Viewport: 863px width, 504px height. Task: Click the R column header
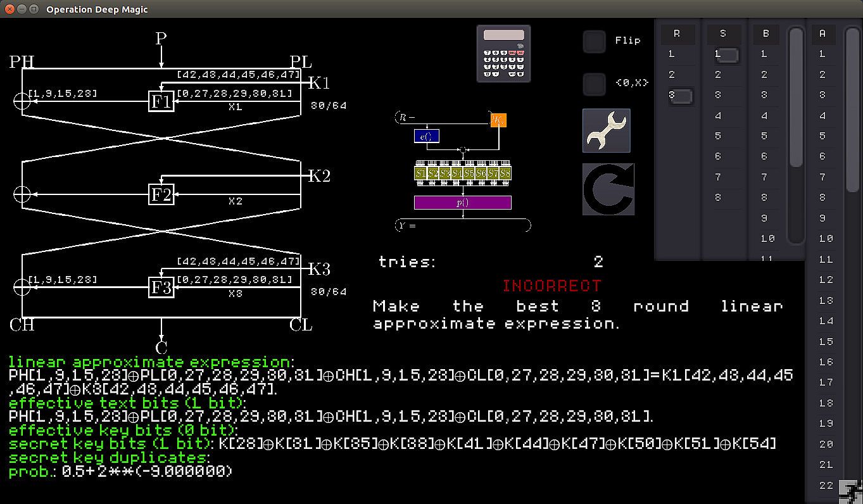[677, 34]
